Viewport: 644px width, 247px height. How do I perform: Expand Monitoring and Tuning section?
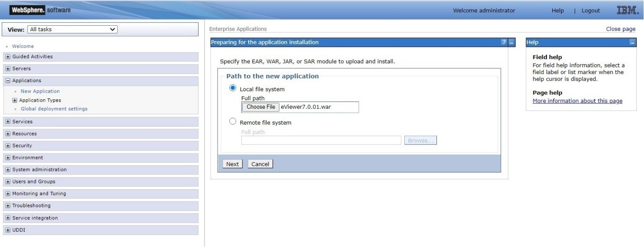click(8, 194)
